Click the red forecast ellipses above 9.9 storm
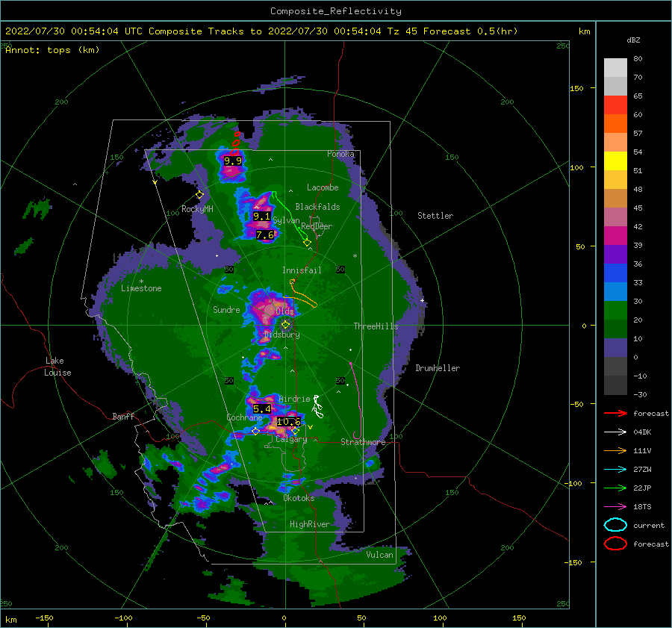672x628 pixels. [236, 143]
